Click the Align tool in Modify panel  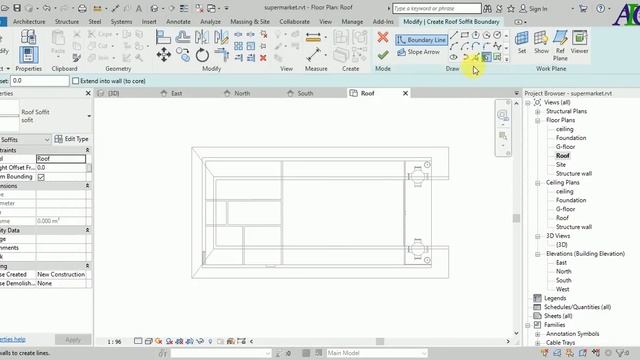tap(163, 37)
